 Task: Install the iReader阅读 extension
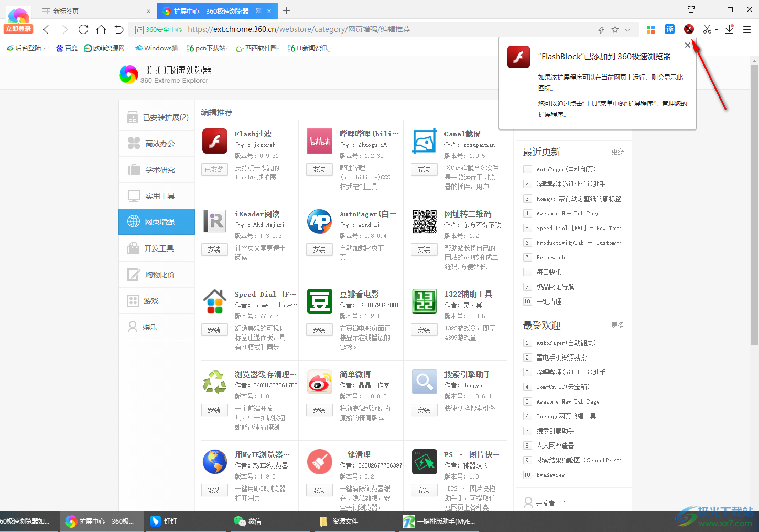[214, 249]
